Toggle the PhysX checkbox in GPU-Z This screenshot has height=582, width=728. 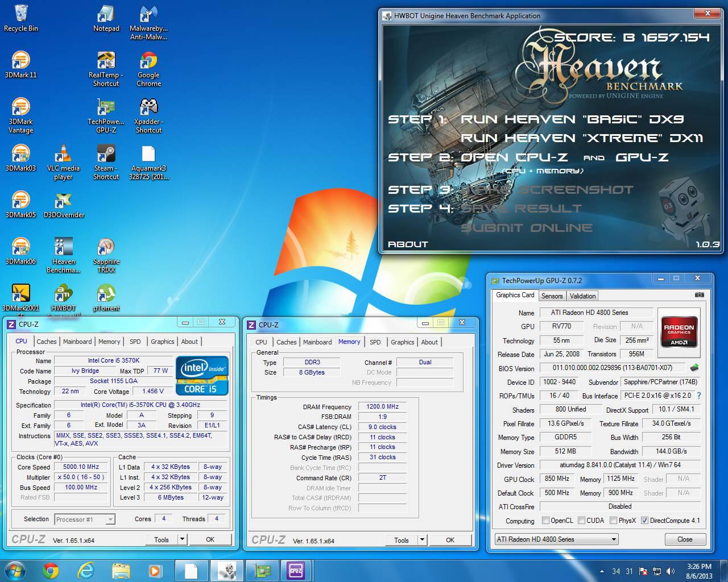point(614,520)
